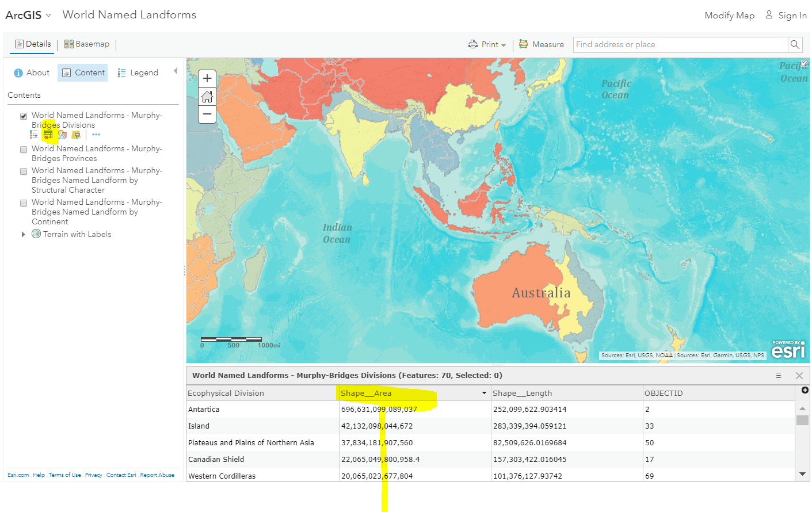Switch to the Legend tab

[138, 72]
